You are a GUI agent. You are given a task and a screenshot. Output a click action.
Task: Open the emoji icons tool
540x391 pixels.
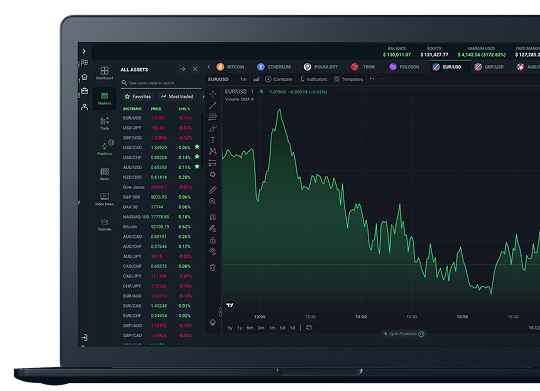(213, 174)
